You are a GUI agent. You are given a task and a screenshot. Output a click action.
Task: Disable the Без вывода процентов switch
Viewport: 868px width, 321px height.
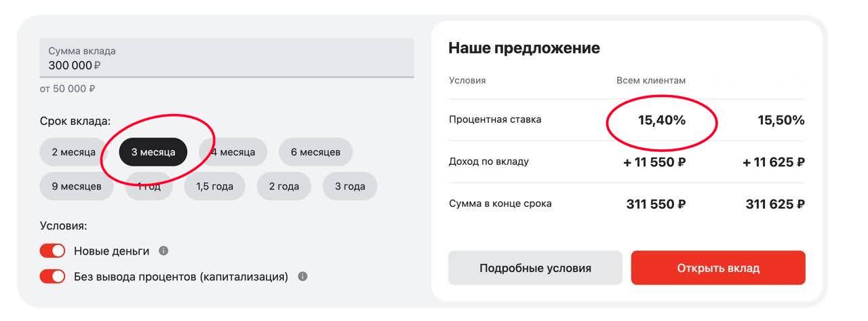(x=52, y=277)
